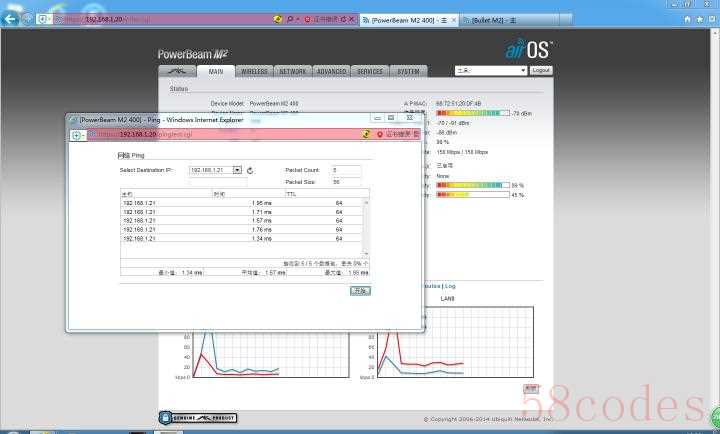Open the SERVICES tab
This screenshot has height=434, width=720.
[370, 72]
